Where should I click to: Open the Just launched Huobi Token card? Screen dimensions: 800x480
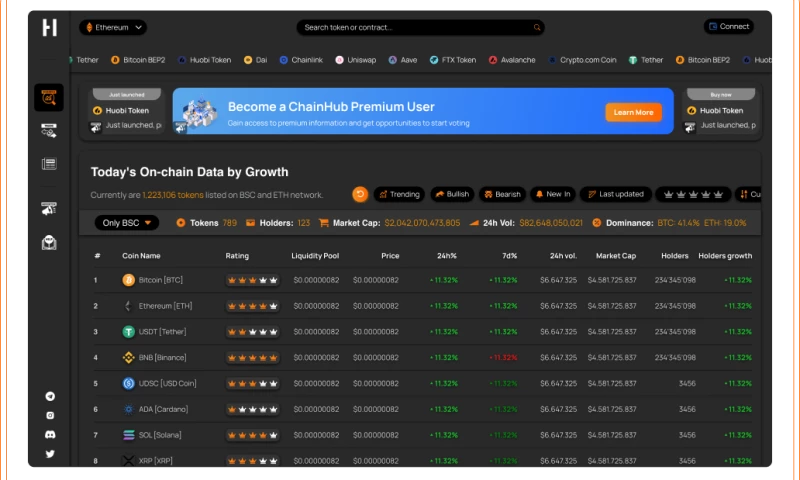(127, 111)
